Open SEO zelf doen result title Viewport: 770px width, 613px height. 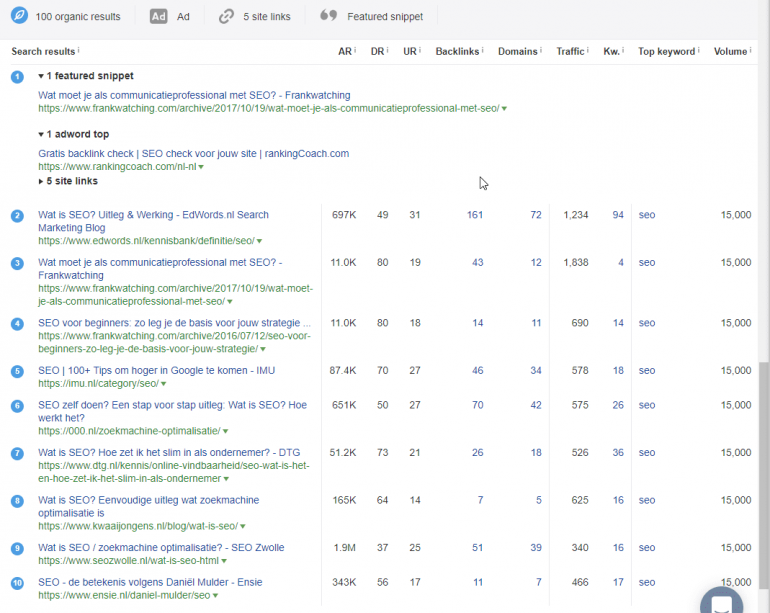(x=172, y=412)
